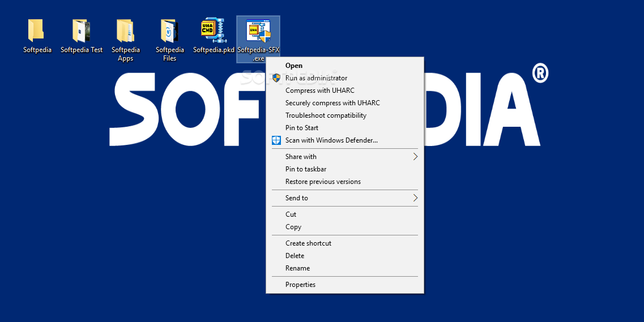This screenshot has width=644, height=322.
Task: Select the Softpedia.pkd UHARC archive icon
Action: 214,31
